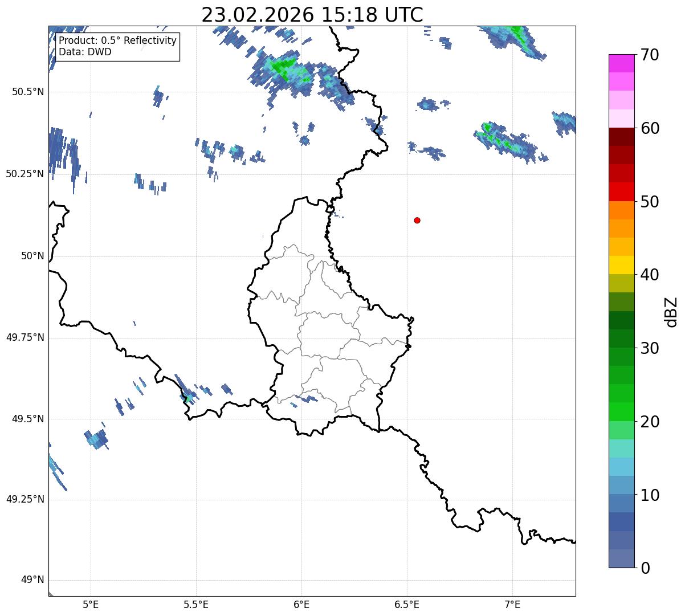Screen dimensions: 685x616
Task: Click the 49°N latitude axis label
Action: 32,580
